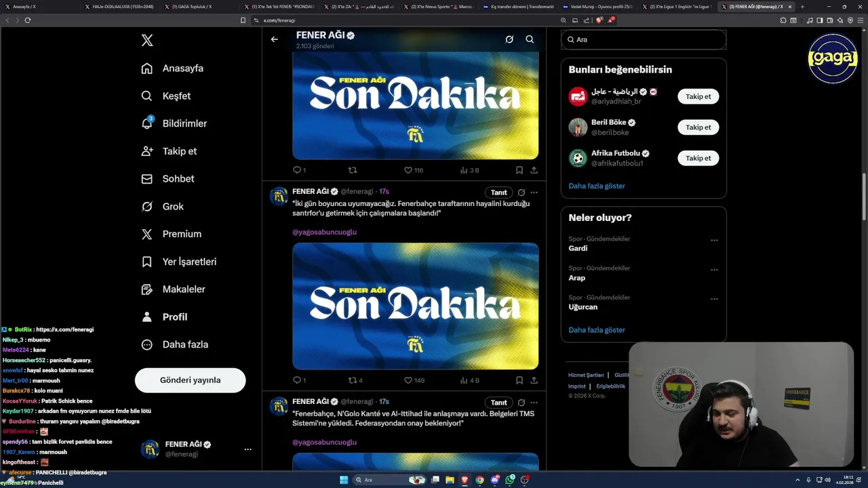Retweet the post with 116 likes
The width and height of the screenshot is (868, 488).
pos(352,170)
